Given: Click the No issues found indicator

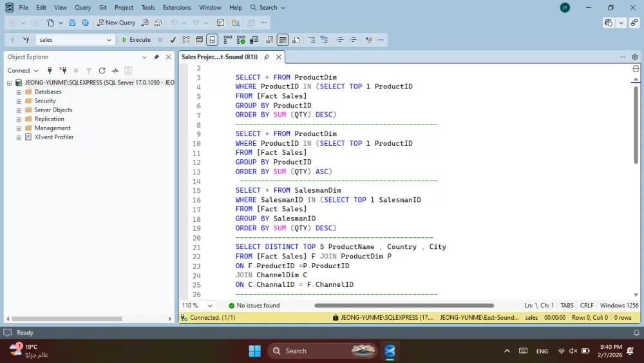Looking at the screenshot, I should [x=254, y=306].
